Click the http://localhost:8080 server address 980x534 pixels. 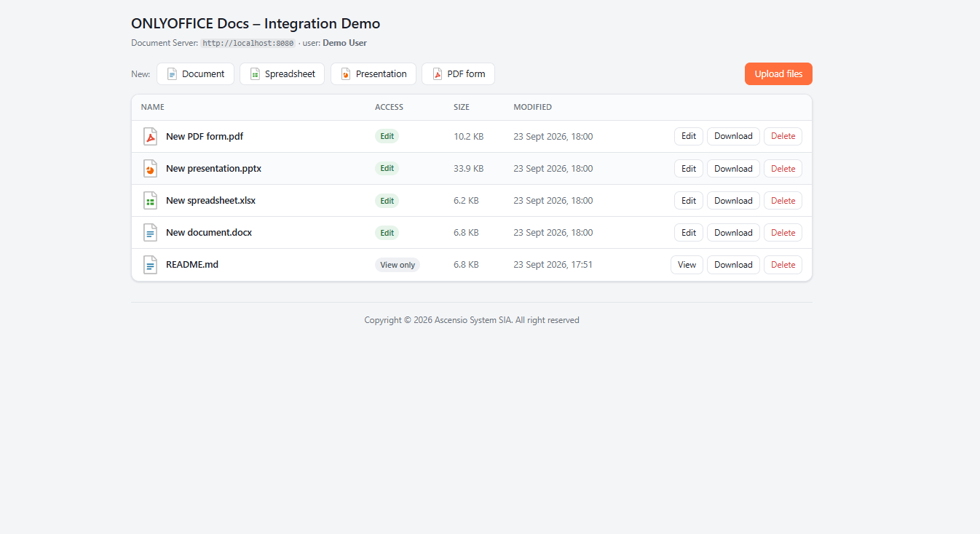click(248, 43)
